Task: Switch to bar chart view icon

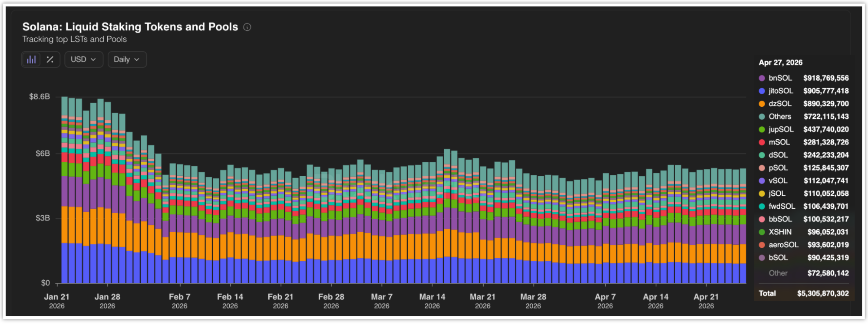Action: click(x=31, y=59)
